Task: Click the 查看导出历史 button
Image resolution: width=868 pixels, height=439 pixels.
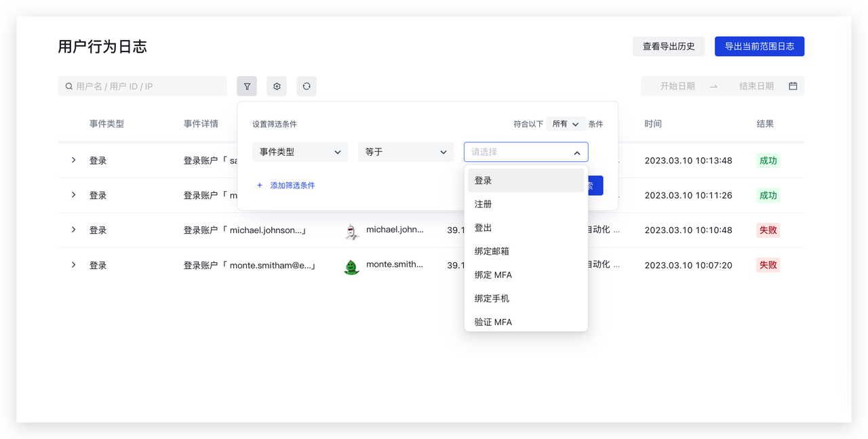Action: pyautogui.click(x=669, y=46)
